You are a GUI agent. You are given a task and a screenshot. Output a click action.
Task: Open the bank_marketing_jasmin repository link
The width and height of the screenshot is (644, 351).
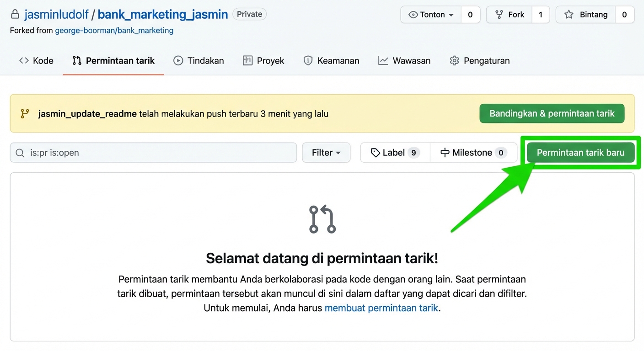(162, 15)
